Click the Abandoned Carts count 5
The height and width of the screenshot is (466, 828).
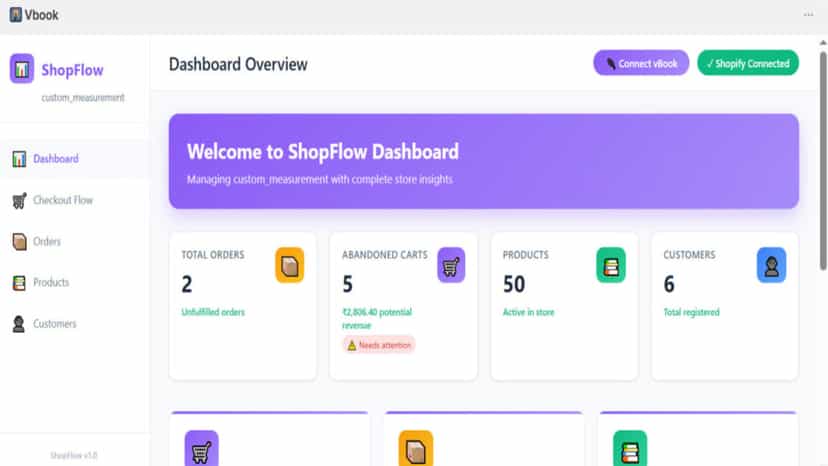[x=347, y=284]
